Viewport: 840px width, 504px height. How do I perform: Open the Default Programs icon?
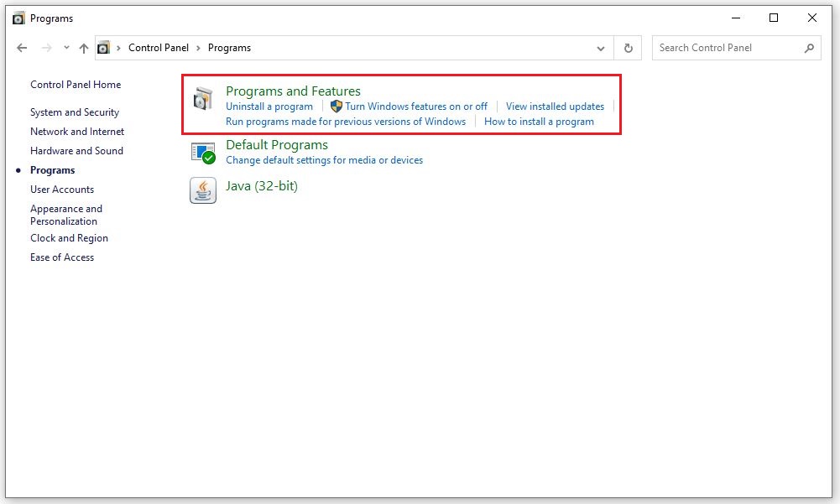point(202,153)
